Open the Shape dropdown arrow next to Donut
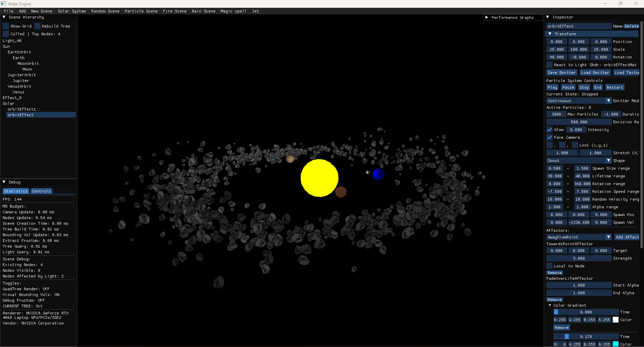Screen dimensions: 644x347 tap(608, 160)
